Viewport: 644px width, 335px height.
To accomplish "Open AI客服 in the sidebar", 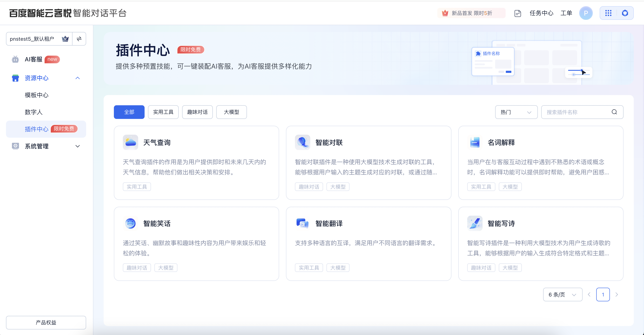I will click(33, 59).
